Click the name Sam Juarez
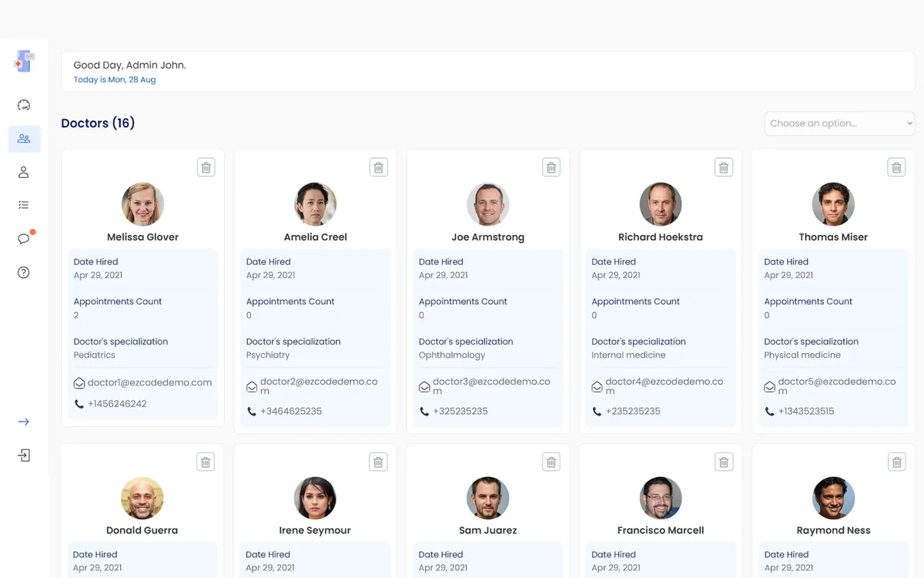Screen dimensions: 924x578 point(487,530)
